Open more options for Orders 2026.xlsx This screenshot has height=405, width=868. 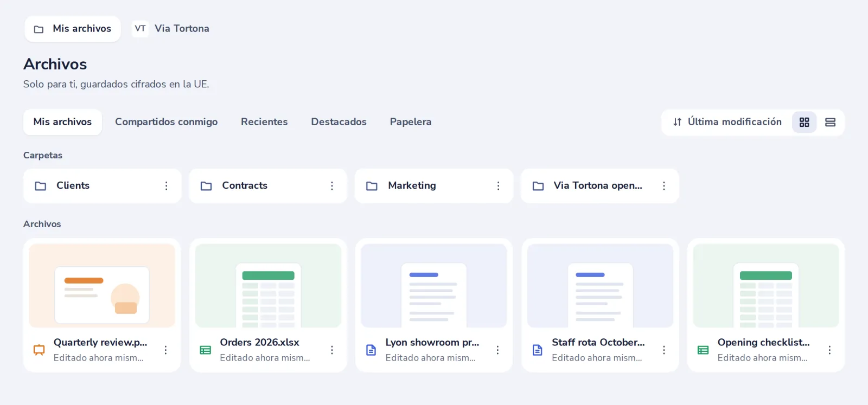[332, 350]
